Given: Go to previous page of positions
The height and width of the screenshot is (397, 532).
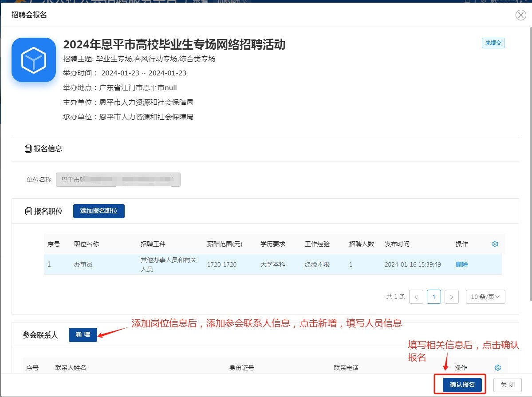Looking at the screenshot, I should (x=416, y=297).
